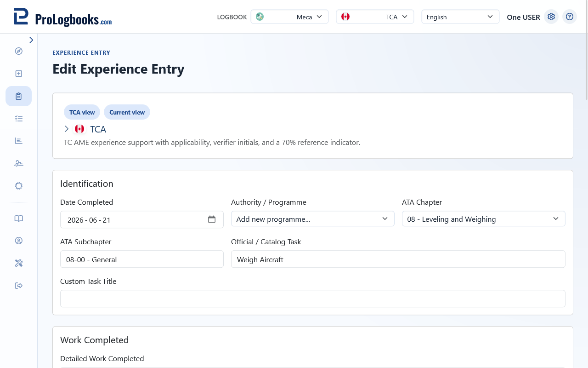Select the Current view pill
This screenshot has width=588, height=368.
point(127,112)
